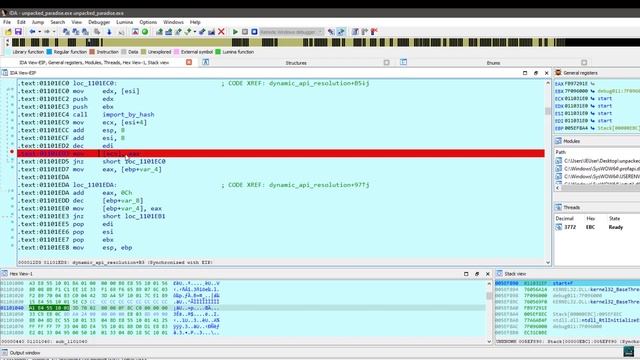Image resolution: width=640 pixels, height=360 pixels.
Task: Click the Output window icon
Action: pos(4,353)
